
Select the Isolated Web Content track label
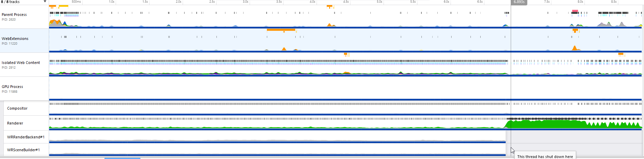[x=21, y=63]
